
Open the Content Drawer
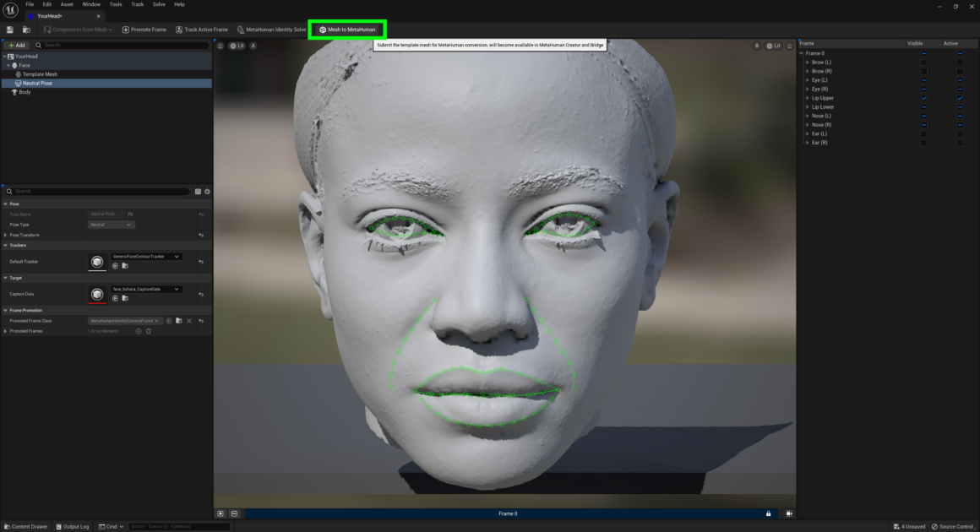coord(25,526)
